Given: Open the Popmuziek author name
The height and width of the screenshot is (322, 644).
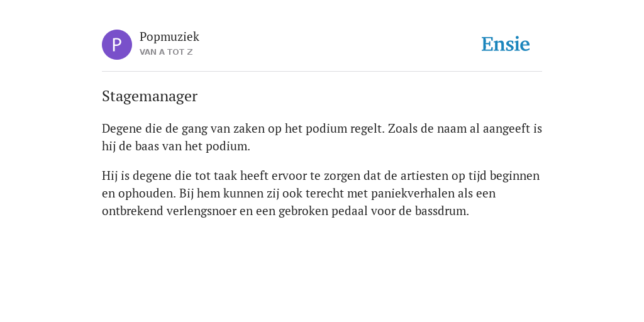Looking at the screenshot, I should click(169, 37).
